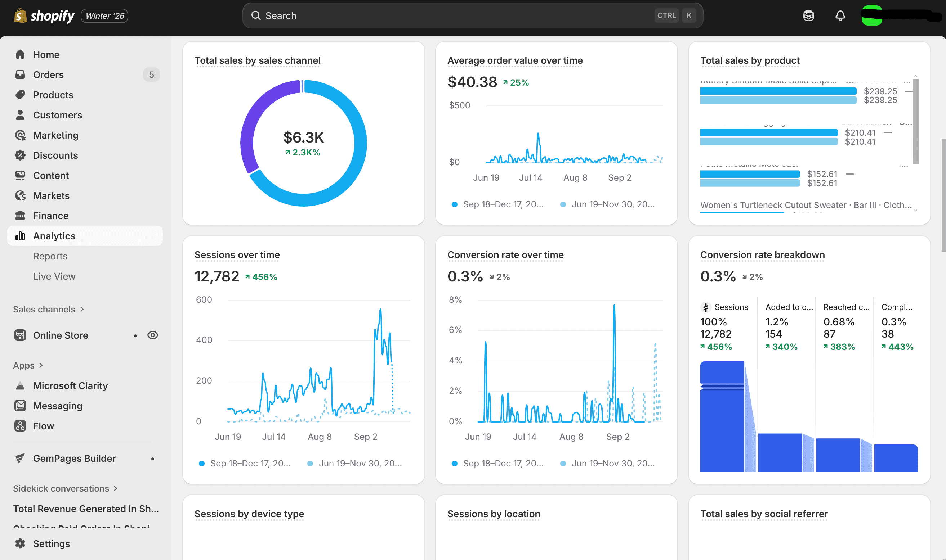Open GemPages Builder app
The image size is (946, 560).
(75, 458)
